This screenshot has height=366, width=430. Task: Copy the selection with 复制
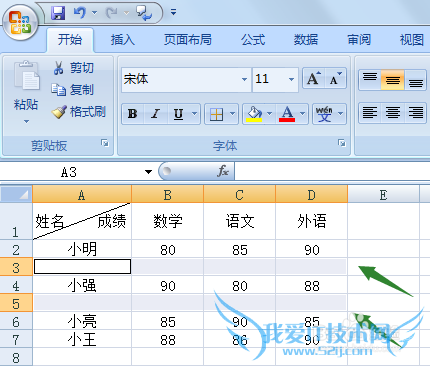(73, 90)
